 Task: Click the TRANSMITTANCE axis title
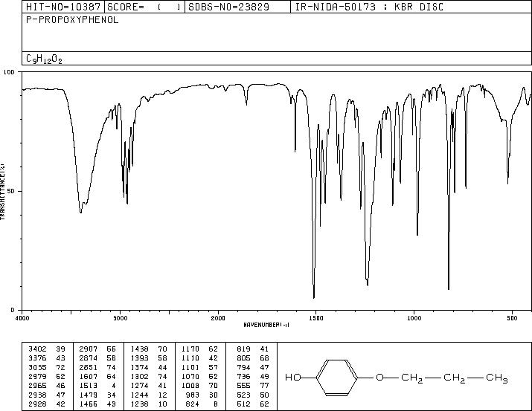coord(2,191)
